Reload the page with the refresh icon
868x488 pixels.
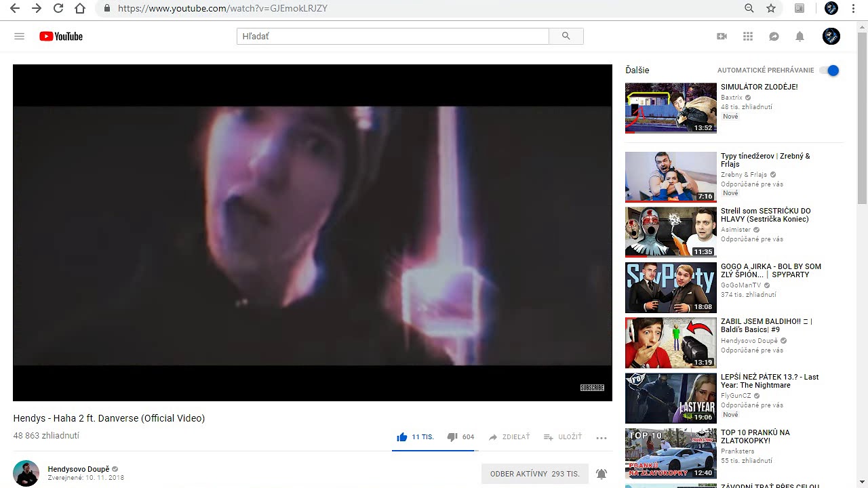[58, 8]
